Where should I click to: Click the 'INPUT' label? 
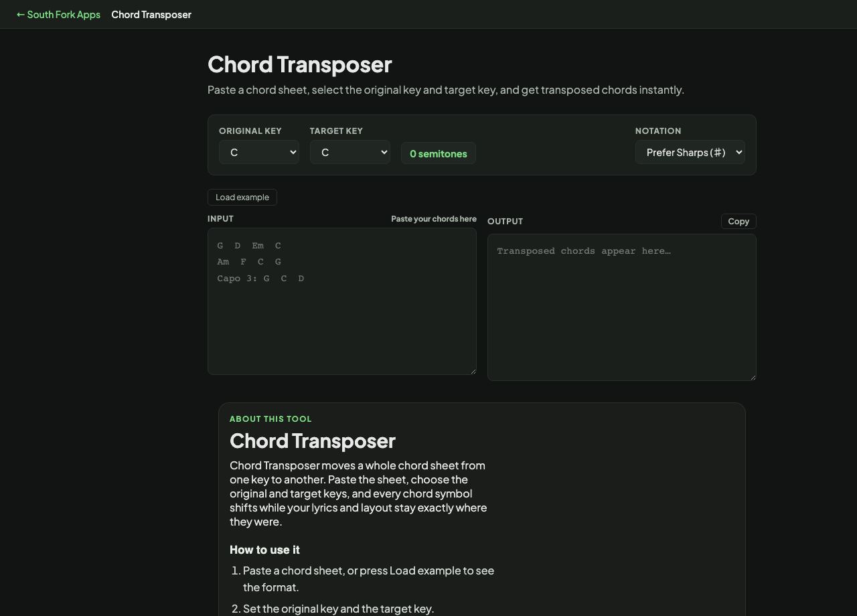(220, 219)
